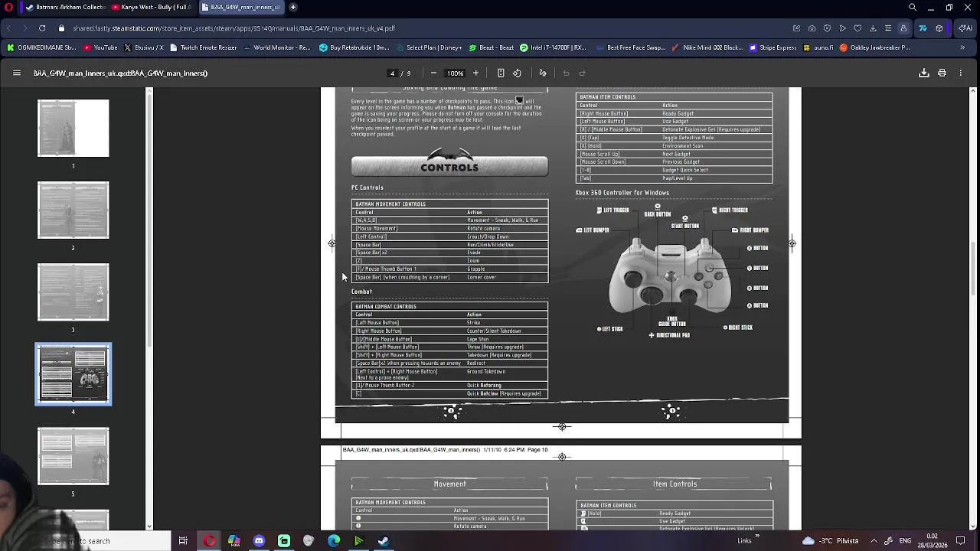Zoom in using the plus button
This screenshot has width=980, height=551.
pos(475,73)
